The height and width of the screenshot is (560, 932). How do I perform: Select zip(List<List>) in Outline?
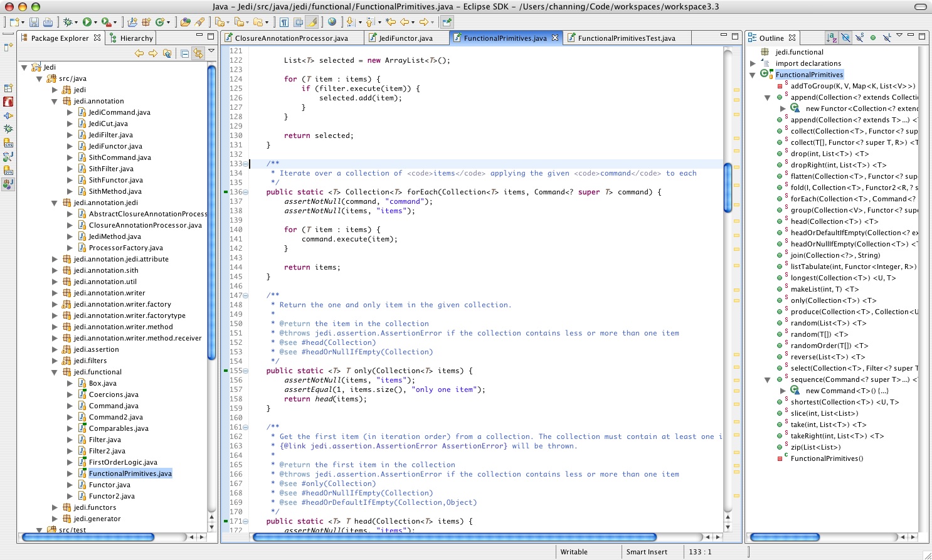click(815, 447)
